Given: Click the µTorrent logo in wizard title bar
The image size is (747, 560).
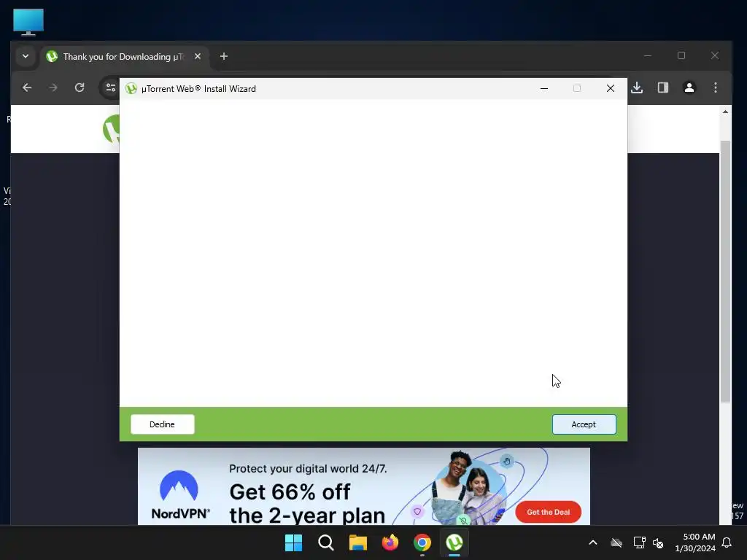Looking at the screenshot, I should point(131,88).
